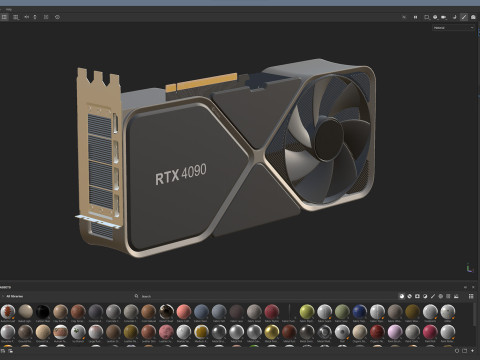Image resolution: width=480 pixels, height=360 pixels.
Task: Select the yellow-green fabric material sphere
Action: (x=307, y=312)
